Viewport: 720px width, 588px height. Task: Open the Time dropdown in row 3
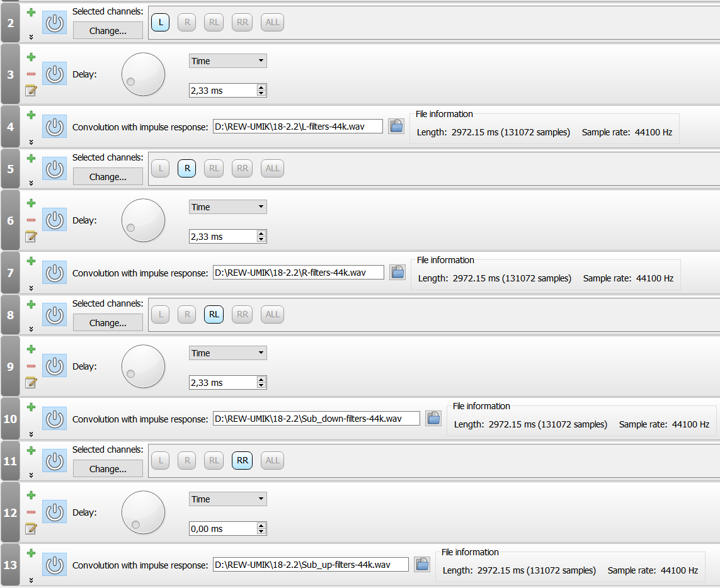point(227,61)
